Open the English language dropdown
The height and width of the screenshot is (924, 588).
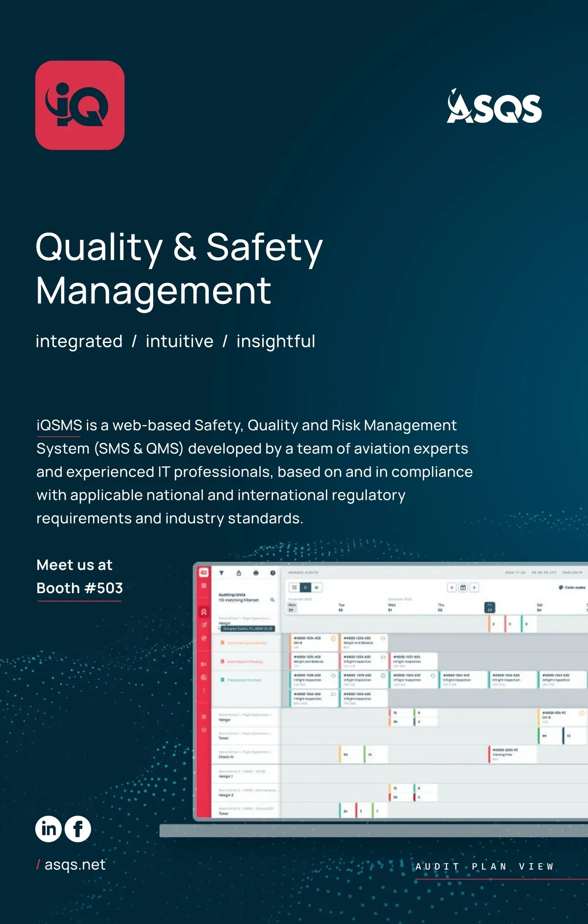(x=572, y=572)
